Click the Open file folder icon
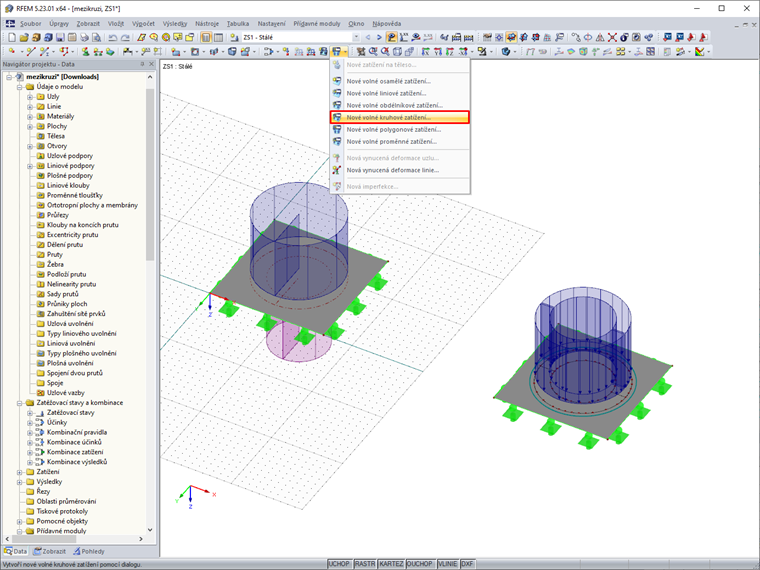Viewport: 760px width, 570px height. pos(25,37)
